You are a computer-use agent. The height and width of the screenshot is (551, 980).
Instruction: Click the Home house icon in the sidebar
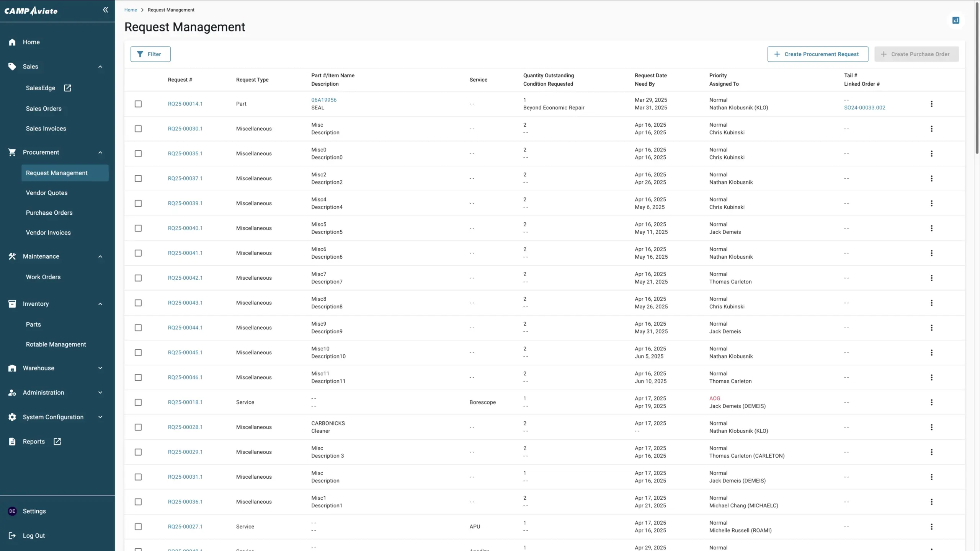pos(12,42)
